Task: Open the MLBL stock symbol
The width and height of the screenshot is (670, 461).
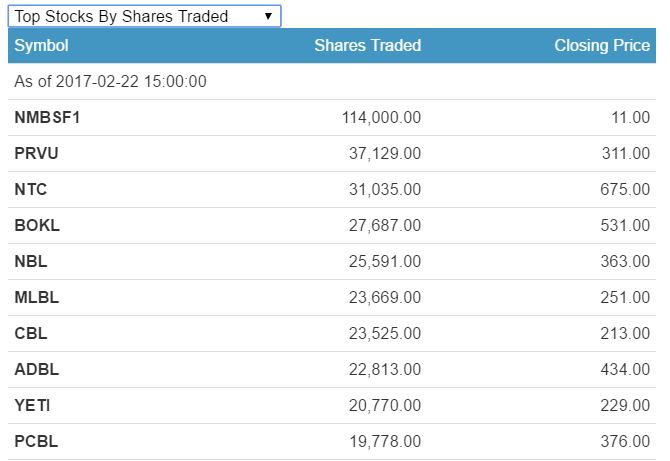Action: coord(37,298)
